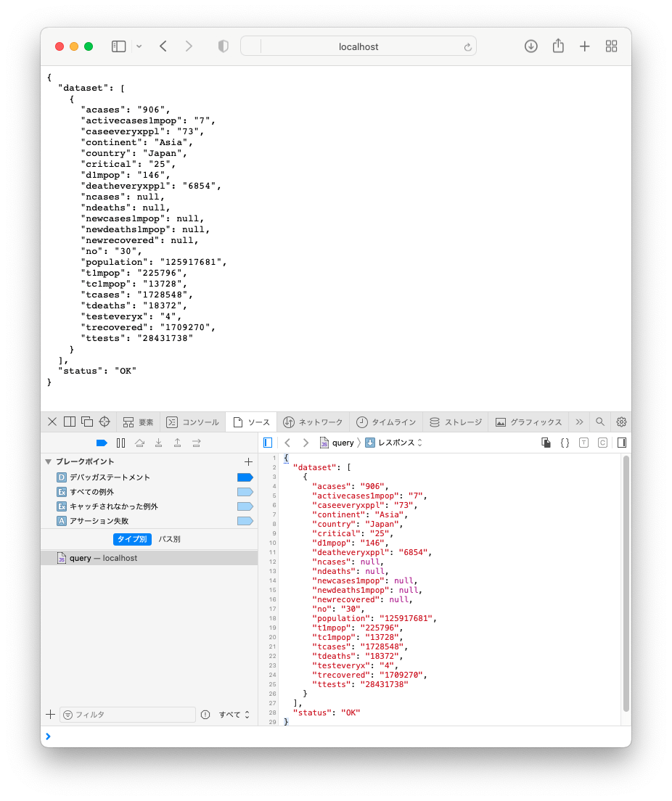The width and height of the screenshot is (672, 801).
Task: Open the ストレージ tab
Action: [x=456, y=422]
